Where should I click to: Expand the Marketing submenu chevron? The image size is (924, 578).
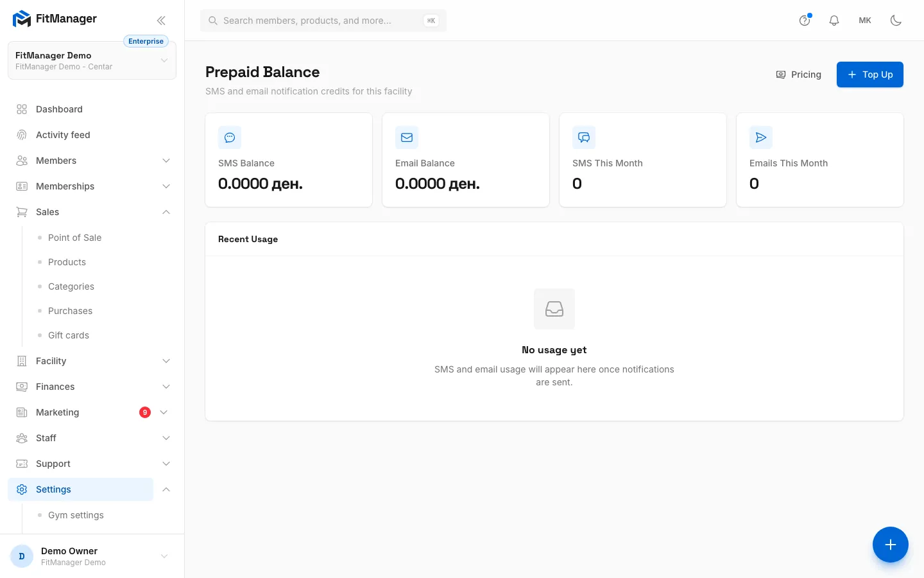[164, 412]
